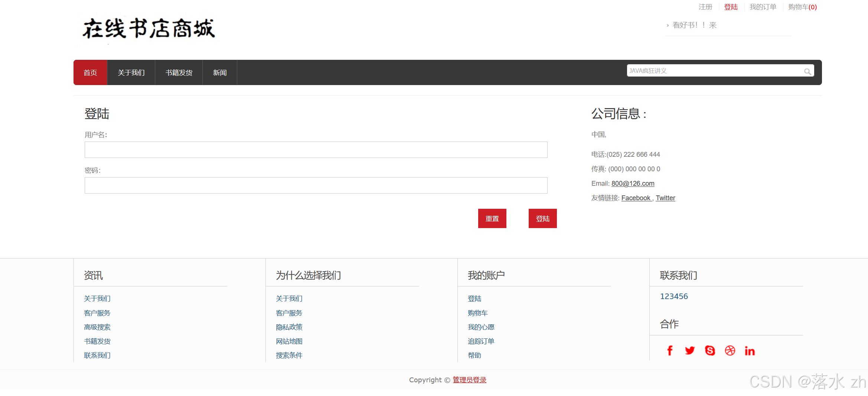868x396 pixels.
Task: Click 购物车 under 我的账户
Action: point(478,313)
